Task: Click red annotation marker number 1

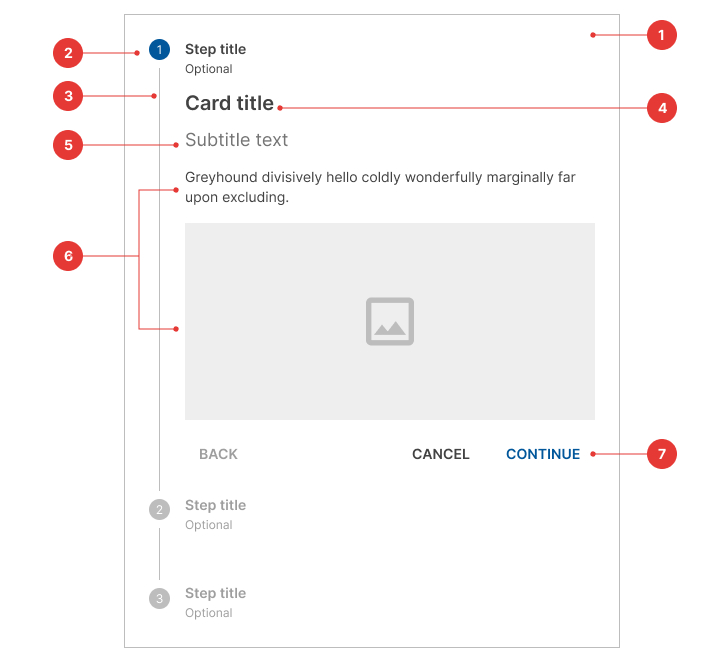Action: point(662,36)
